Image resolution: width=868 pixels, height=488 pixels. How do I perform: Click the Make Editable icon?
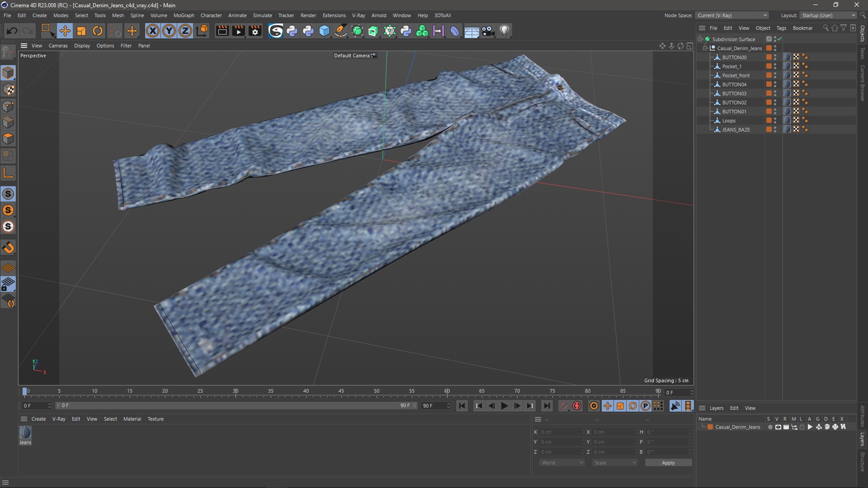(8, 53)
